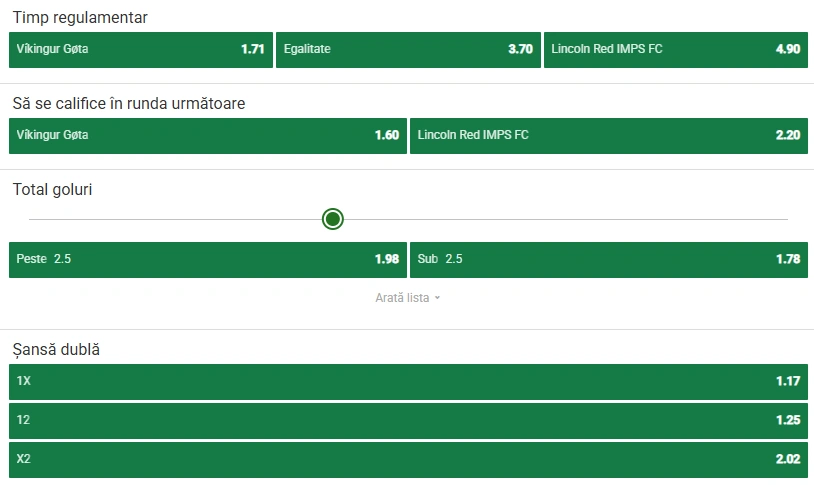
Task: Select the Peste 2.5 goals option
Action: pyautogui.click(x=208, y=260)
